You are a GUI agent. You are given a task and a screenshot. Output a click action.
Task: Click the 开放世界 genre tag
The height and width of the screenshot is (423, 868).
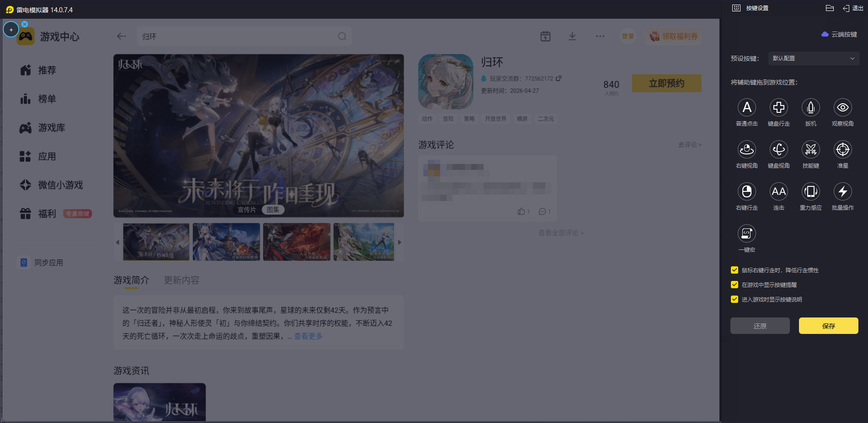pos(495,119)
